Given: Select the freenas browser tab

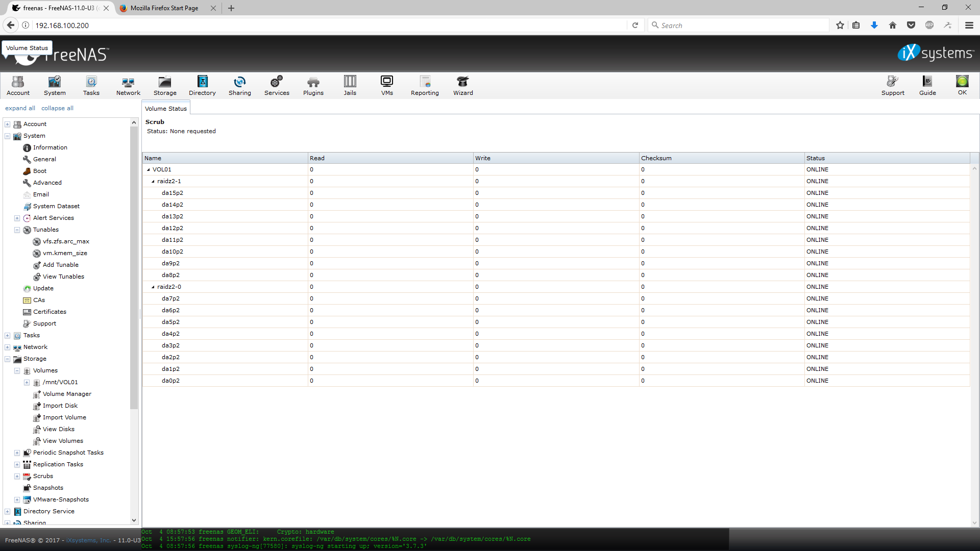Looking at the screenshot, I should point(56,8).
